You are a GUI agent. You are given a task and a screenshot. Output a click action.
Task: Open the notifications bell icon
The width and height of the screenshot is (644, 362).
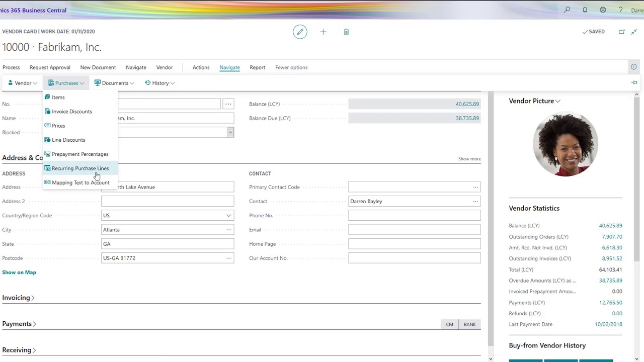585,10
